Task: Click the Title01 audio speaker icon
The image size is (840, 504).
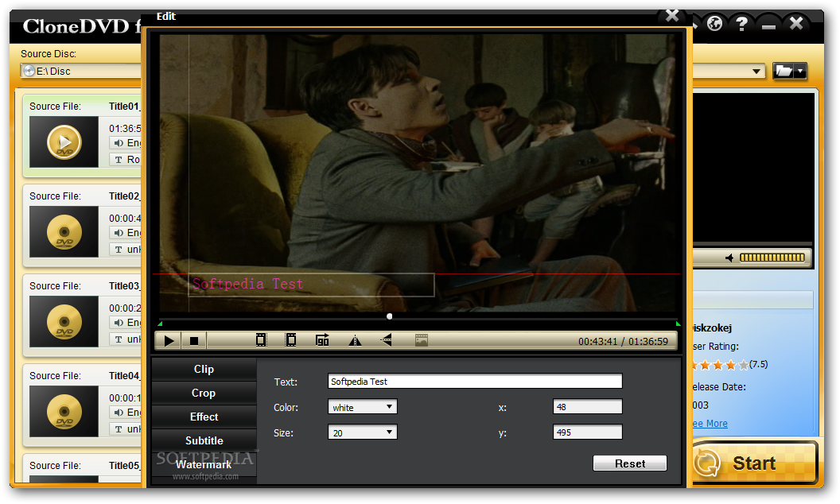Action: 119,142
